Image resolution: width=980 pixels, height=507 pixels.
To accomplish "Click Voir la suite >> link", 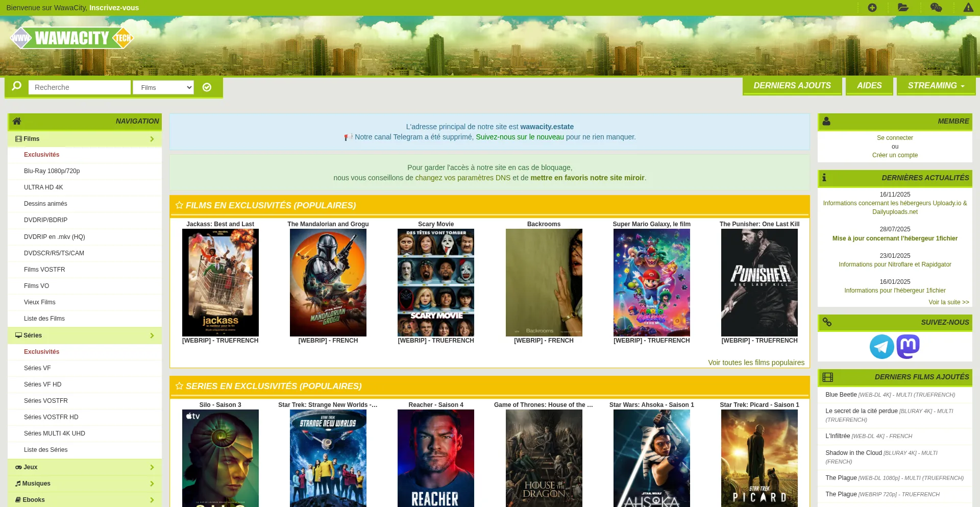I will [x=949, y=302].
